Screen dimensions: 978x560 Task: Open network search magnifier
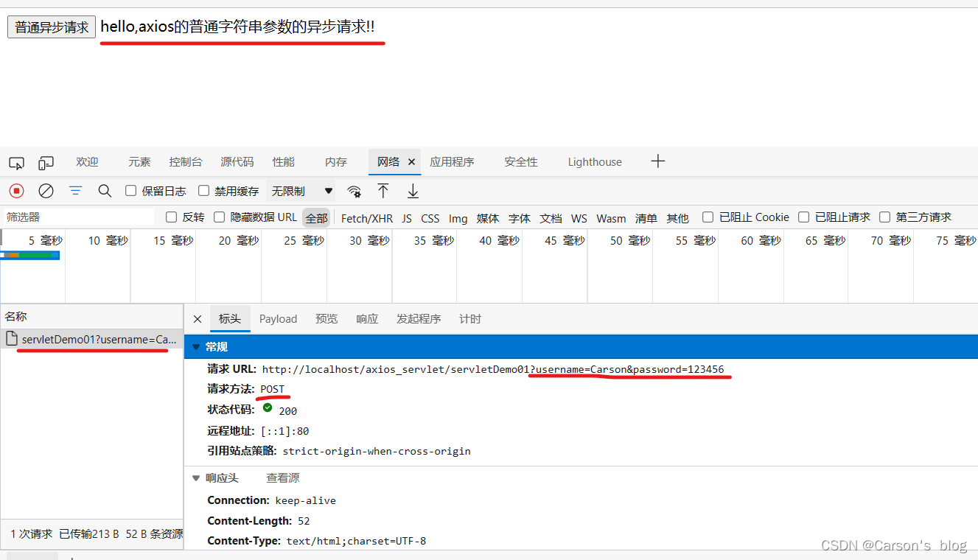tap(105, 191)
